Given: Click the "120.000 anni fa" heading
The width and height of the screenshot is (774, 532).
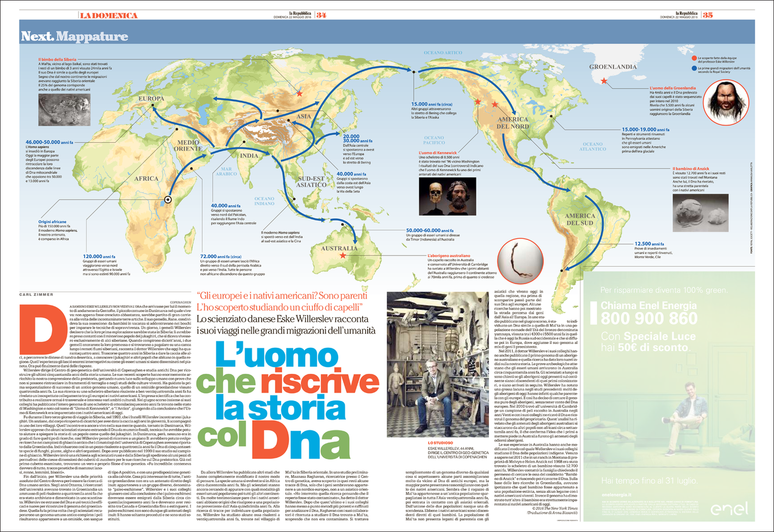Looking at the screenshot, I should coord(100,256).
